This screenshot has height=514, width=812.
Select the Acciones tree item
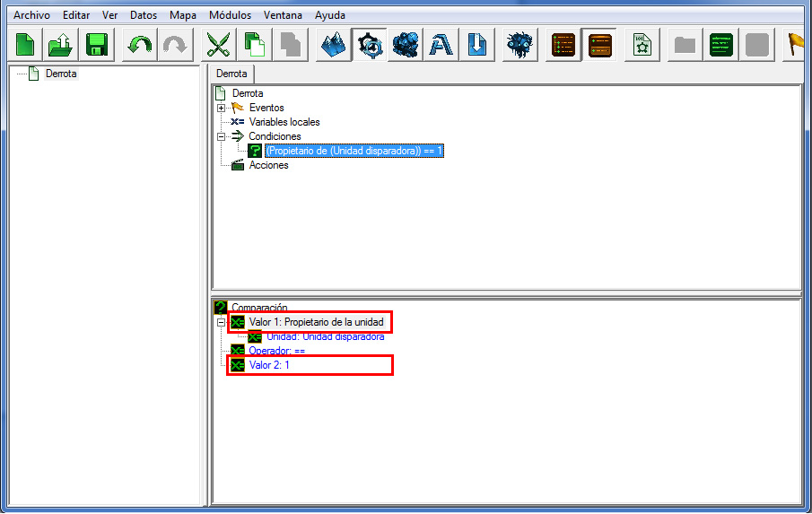269,165
